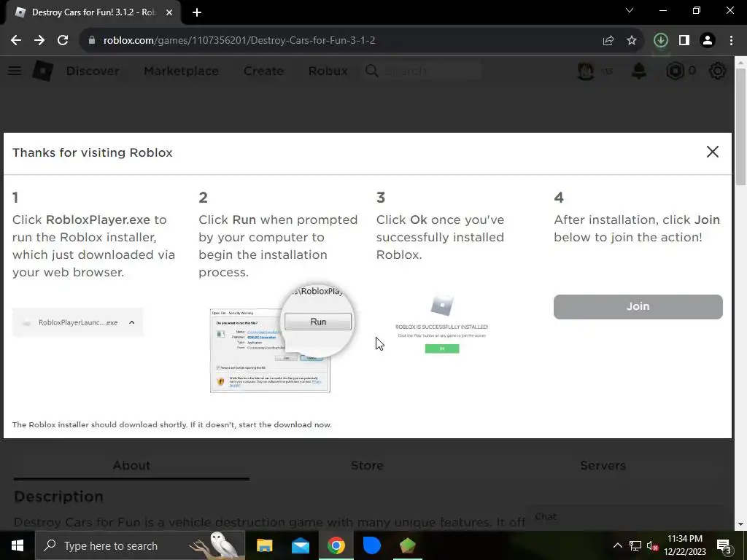Viewport: 747px width, 560px height.
Task: Switch to the Store tab
Action: click(367, 465)
